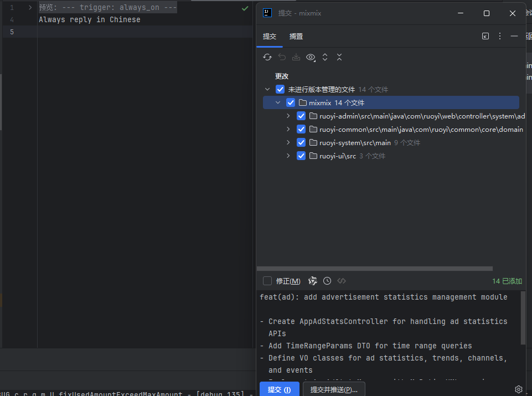The image size is (532, 396).
Task: Click 提交并推送(P)... button
Action: pos(334,389)
